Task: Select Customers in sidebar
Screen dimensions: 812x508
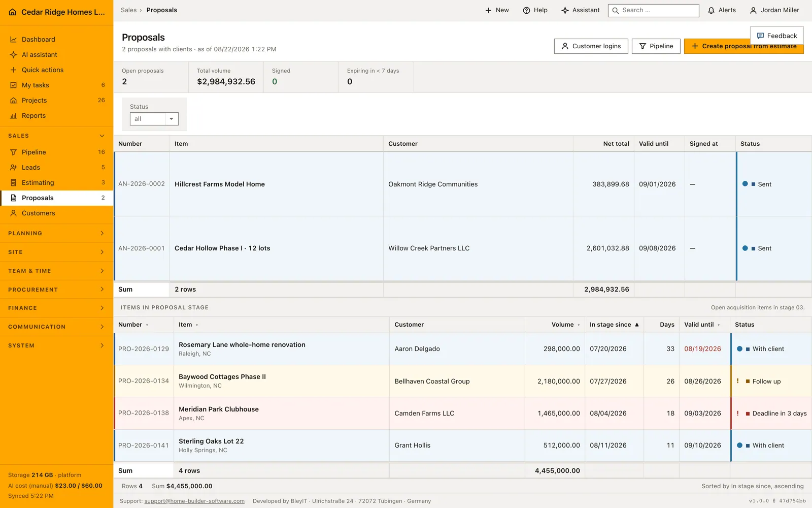Action: click(56, 213)
